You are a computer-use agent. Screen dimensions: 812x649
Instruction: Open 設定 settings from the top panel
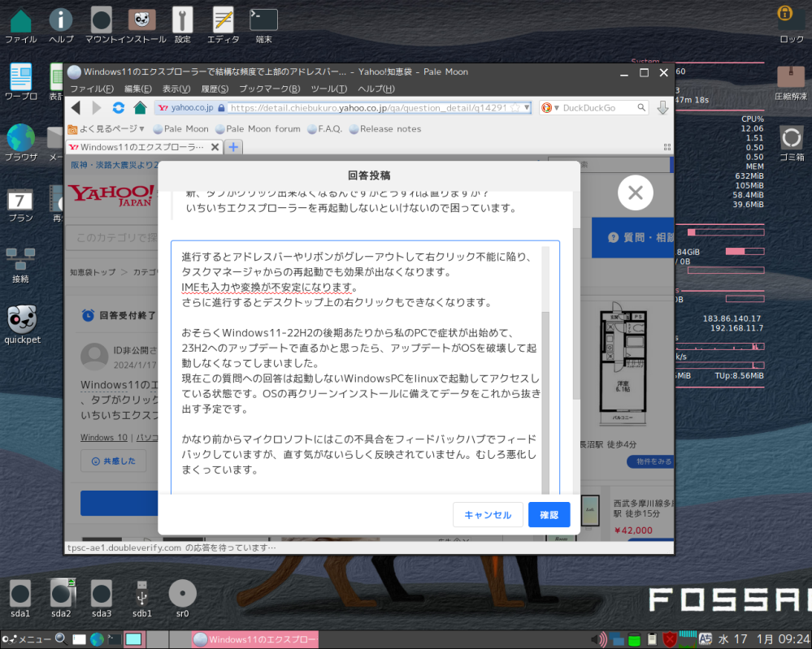point(182,19)
